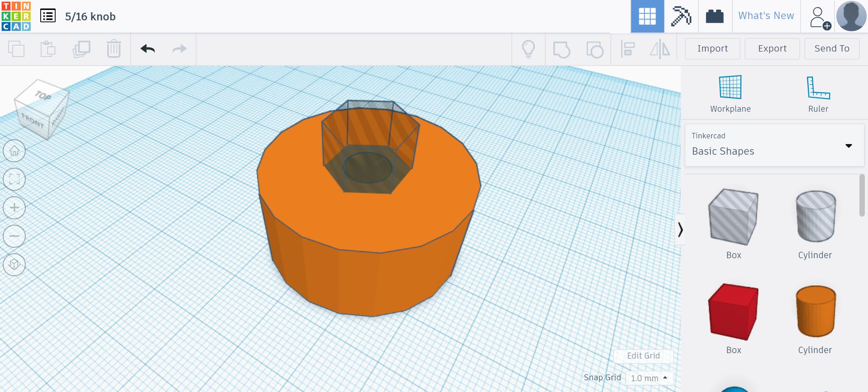Reset to Home view

click(14, 151)
